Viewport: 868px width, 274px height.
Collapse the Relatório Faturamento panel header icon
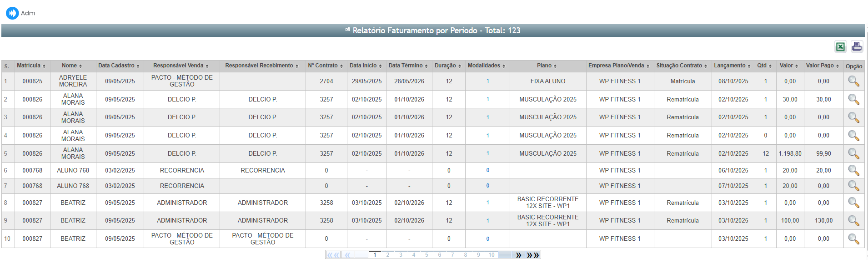coord(348,30)
